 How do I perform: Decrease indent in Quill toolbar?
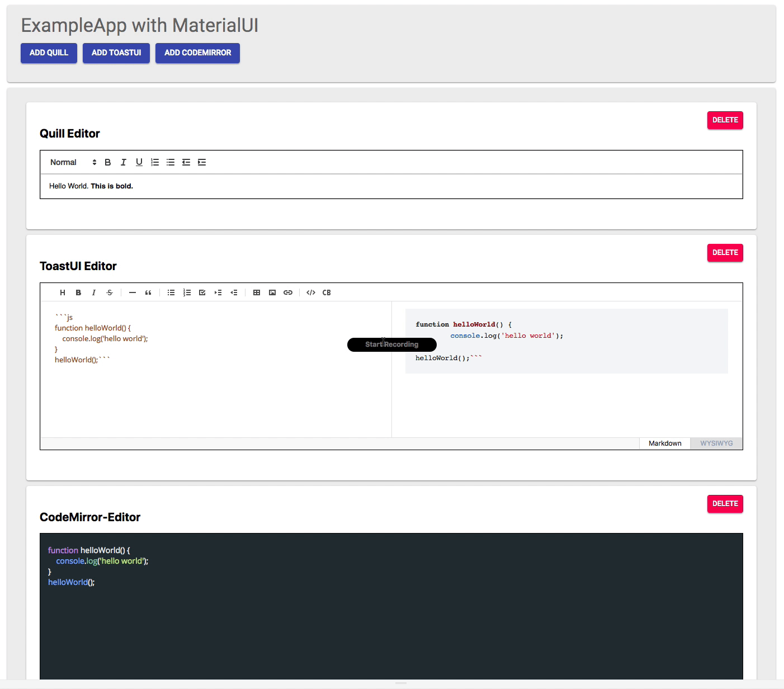[186, 162]
